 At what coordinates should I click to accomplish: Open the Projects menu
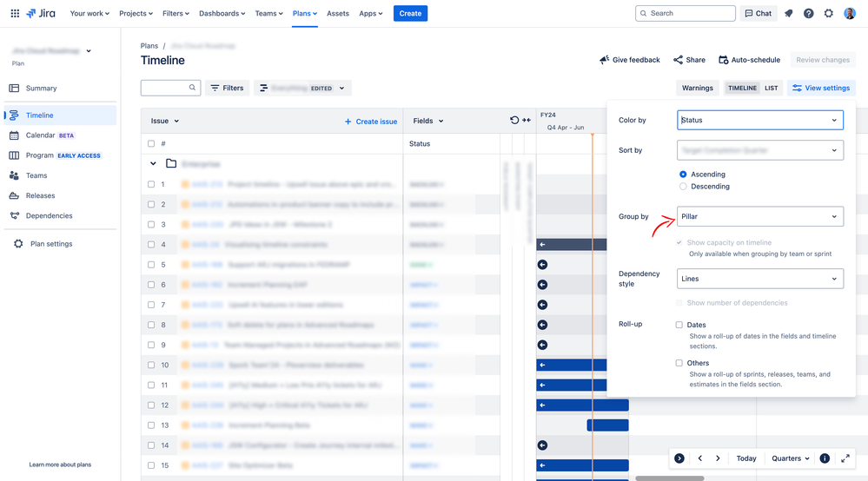pos(136,13)
